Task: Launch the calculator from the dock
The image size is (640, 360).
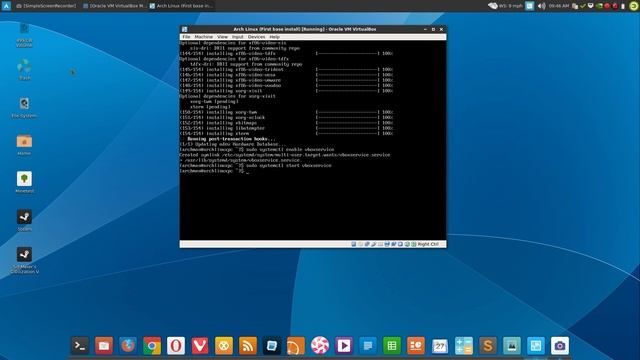Action: pos(464,346)
